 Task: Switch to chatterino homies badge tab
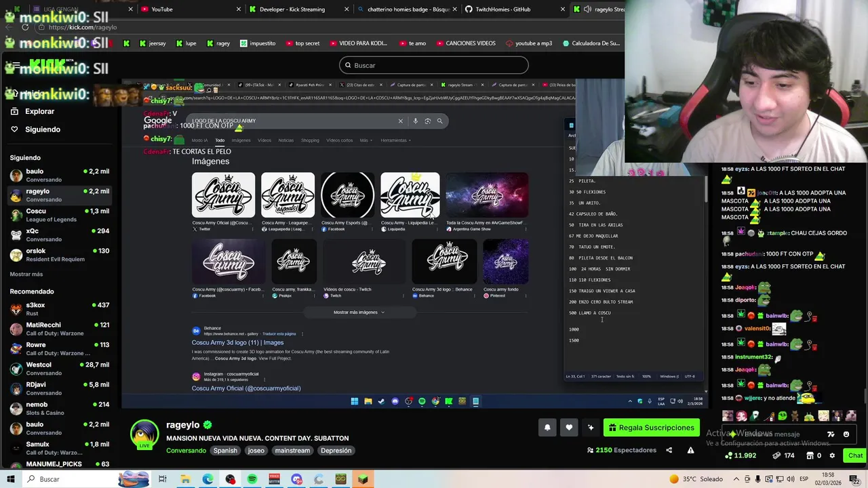(x=407, y=9)
